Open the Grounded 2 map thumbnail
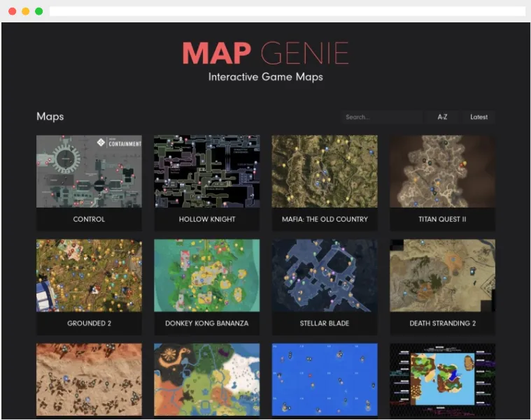531x420 pixels. 89,275
